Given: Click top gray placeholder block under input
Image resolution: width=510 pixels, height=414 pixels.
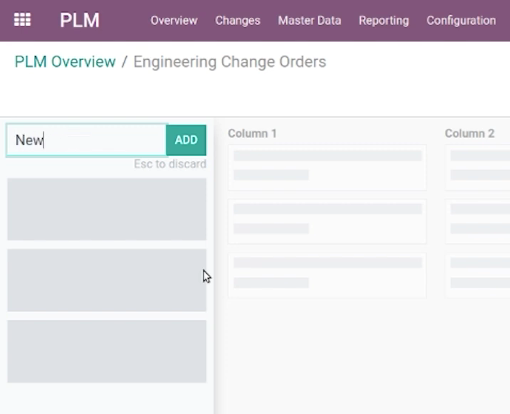Looking at the screenshot, I should tap(107, 209).
